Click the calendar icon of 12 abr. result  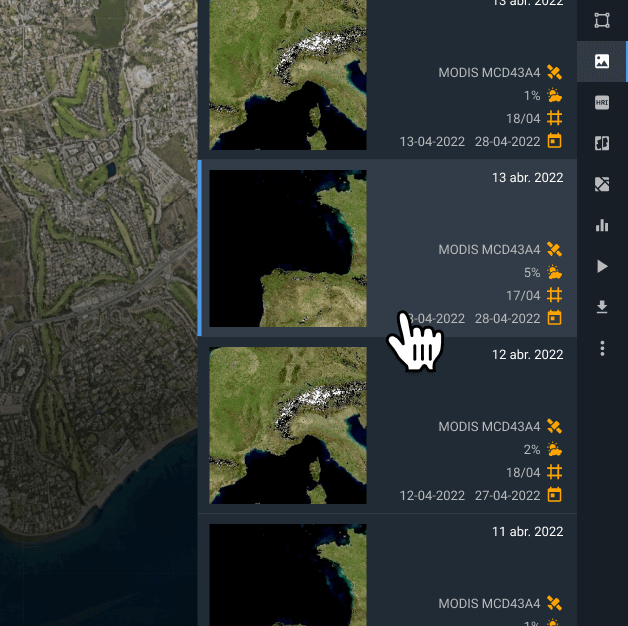point(555,495)
